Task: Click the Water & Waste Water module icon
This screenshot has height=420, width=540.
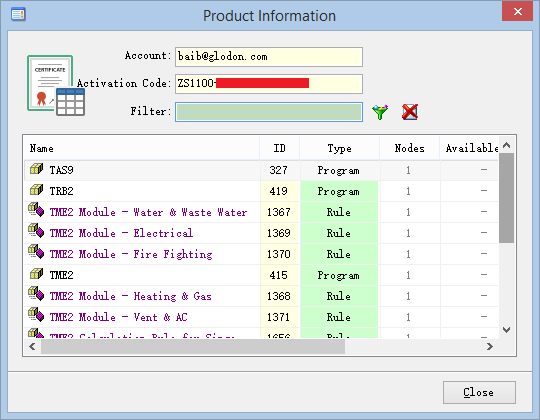Action: [36, 210]
